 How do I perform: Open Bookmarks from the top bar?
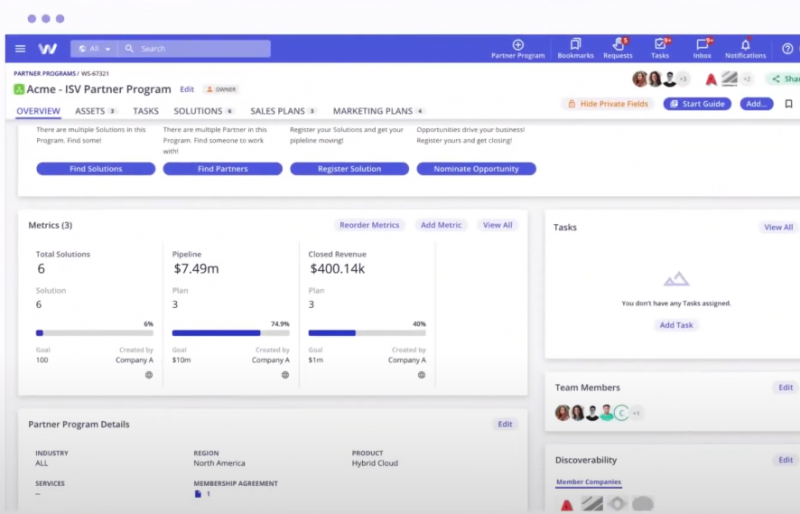pyautogui.click(x=576, y=49)
